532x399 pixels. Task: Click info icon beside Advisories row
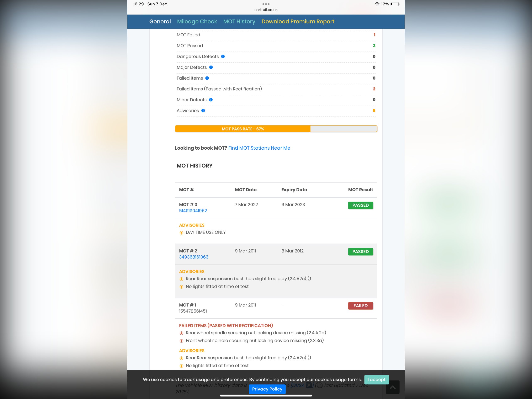click(x=203, y=111)
